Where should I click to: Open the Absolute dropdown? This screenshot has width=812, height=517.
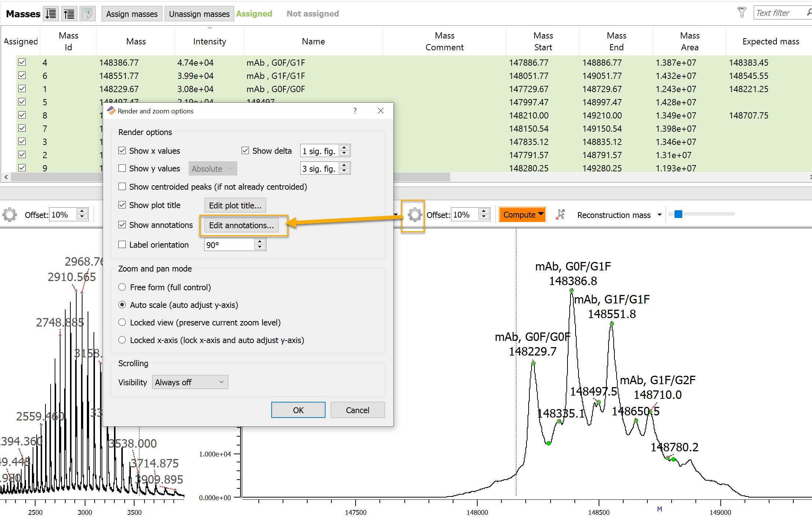tap(213, 169)
